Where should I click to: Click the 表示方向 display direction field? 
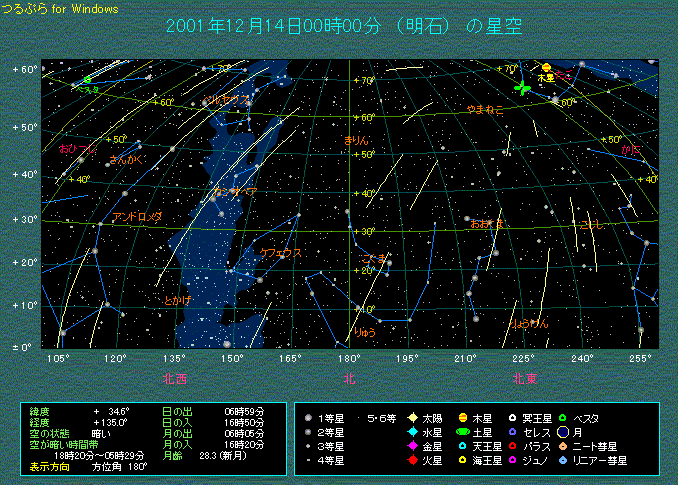[49, 466]
